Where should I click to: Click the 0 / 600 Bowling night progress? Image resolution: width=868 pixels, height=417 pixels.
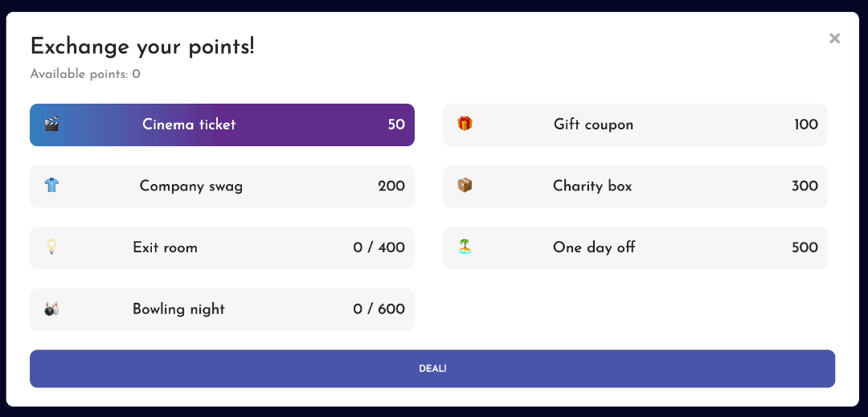pos(379,309)
